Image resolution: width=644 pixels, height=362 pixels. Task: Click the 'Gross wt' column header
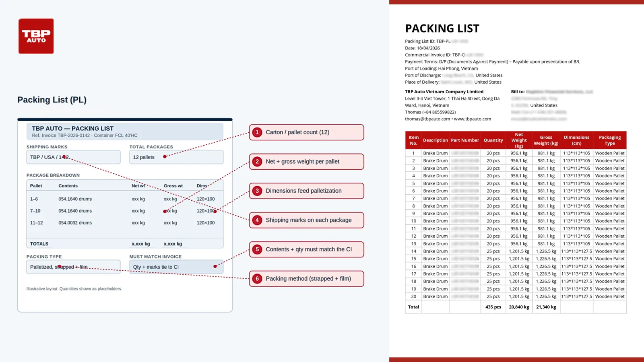(x=173, y=186)
